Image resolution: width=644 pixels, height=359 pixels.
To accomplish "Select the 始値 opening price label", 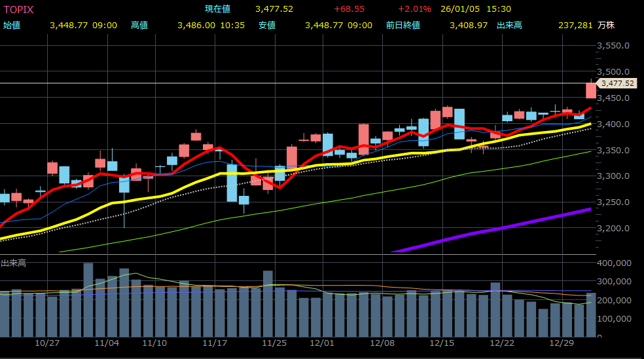I will (12, 26).
